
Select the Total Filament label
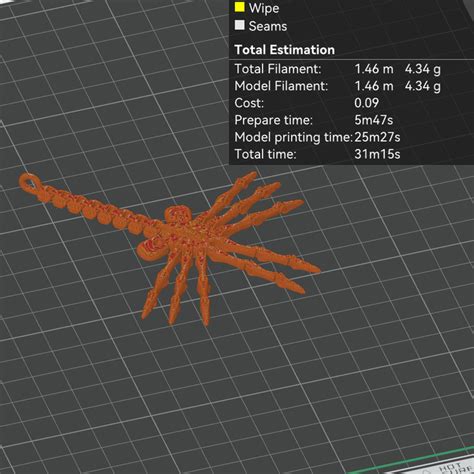pos(278,69)
